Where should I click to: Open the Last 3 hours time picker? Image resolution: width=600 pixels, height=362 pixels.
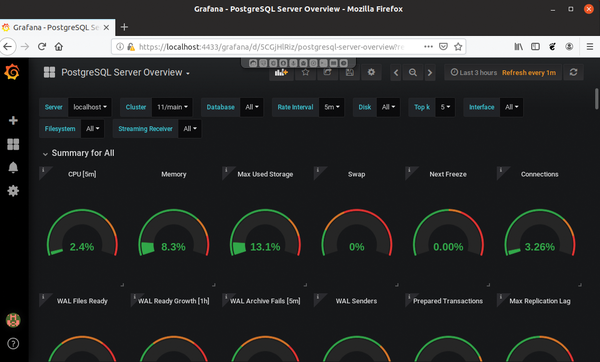click(x=503, y=73)
